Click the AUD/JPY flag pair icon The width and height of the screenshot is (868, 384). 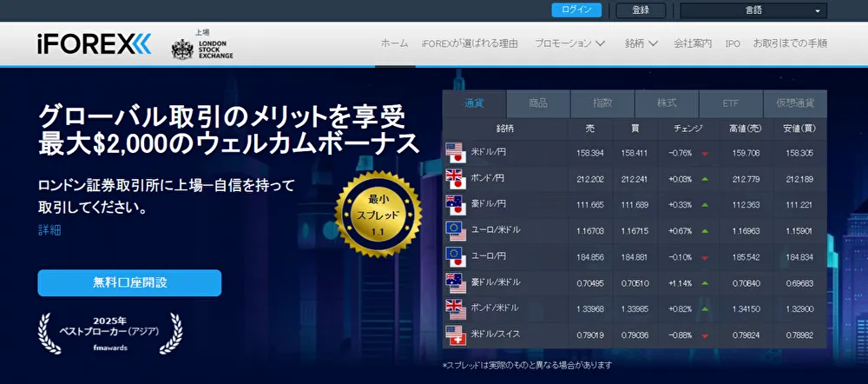tap(457, 205)
